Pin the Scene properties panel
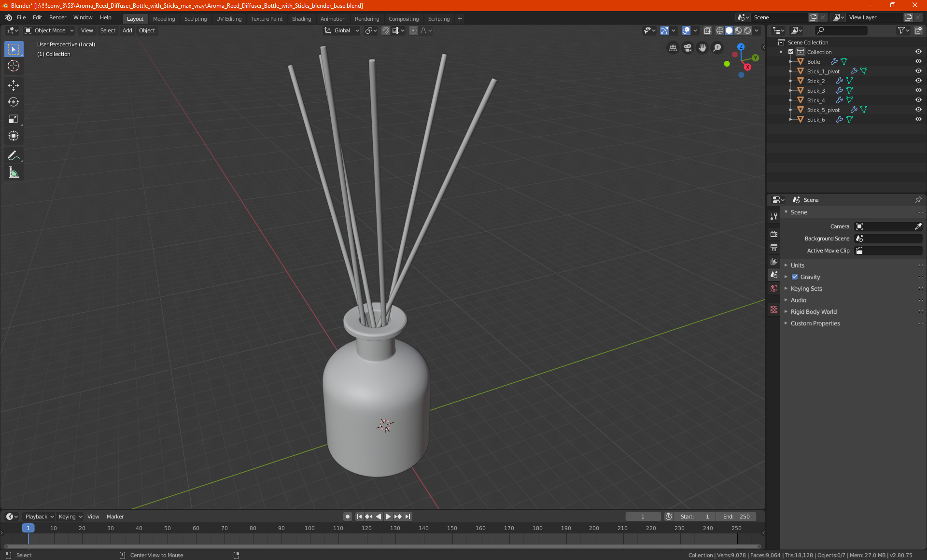 tap(918, 200)
